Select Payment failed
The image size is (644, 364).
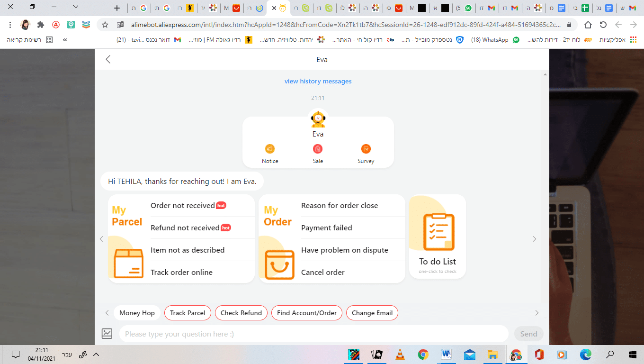(327, 227)
